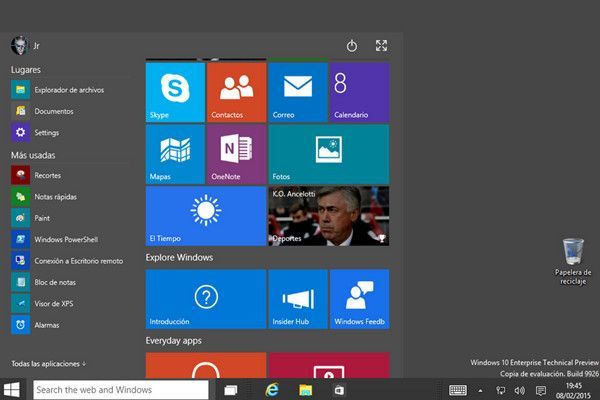Image resolution: width=600 pixels, height=400 pixels.
Task: Open the Store from taskbar
Action: (339, 390)
